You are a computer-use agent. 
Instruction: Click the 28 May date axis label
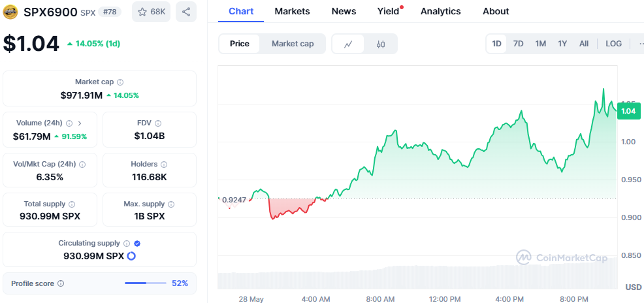coord(251,299)
